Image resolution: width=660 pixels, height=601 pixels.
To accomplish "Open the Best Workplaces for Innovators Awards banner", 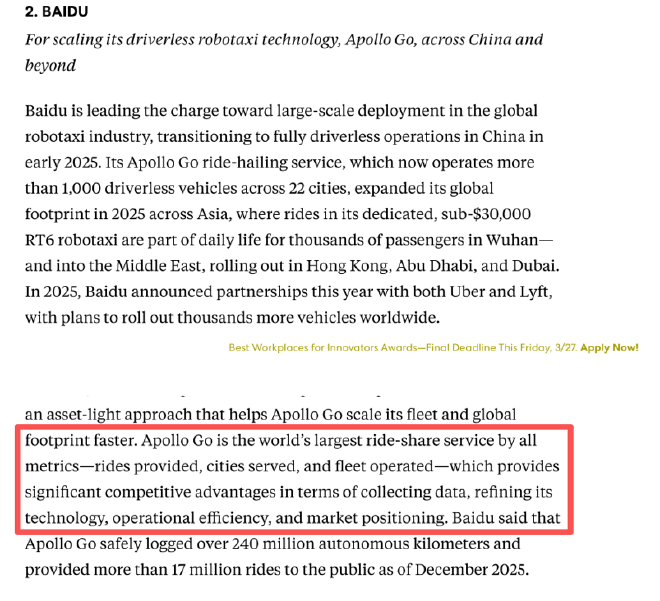I will pos(434,348).
